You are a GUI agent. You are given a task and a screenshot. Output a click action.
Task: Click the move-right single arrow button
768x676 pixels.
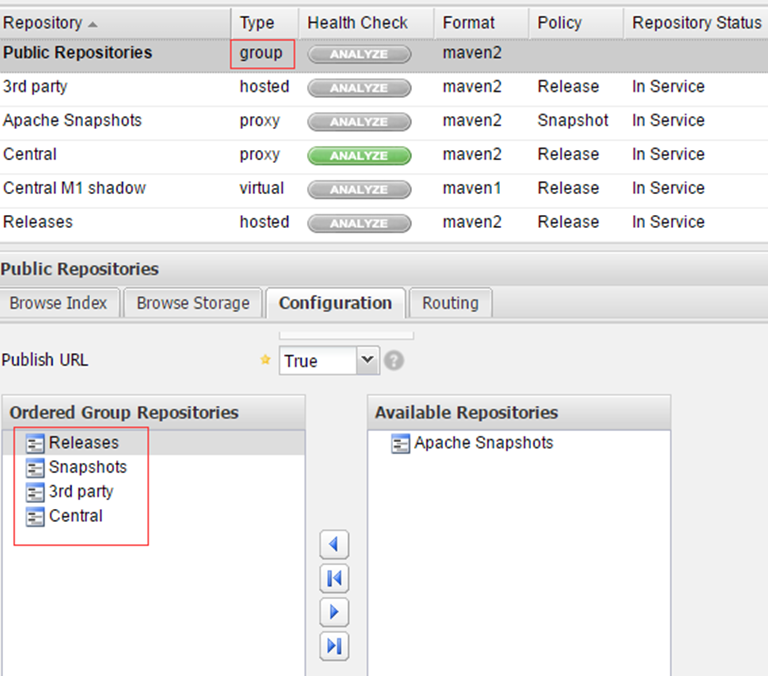[x=334, y=612]
